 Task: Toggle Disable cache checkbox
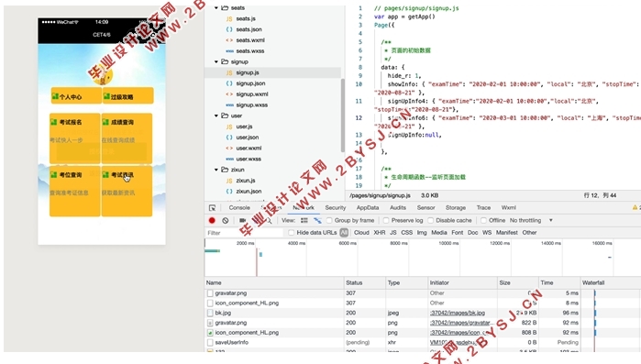click(430, 220)
